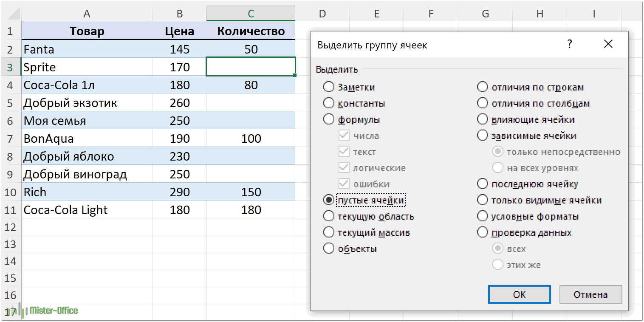Viewport: 644px width, 322px height.
Task: Select the формулы radio button
Action: tap(329, 119)
